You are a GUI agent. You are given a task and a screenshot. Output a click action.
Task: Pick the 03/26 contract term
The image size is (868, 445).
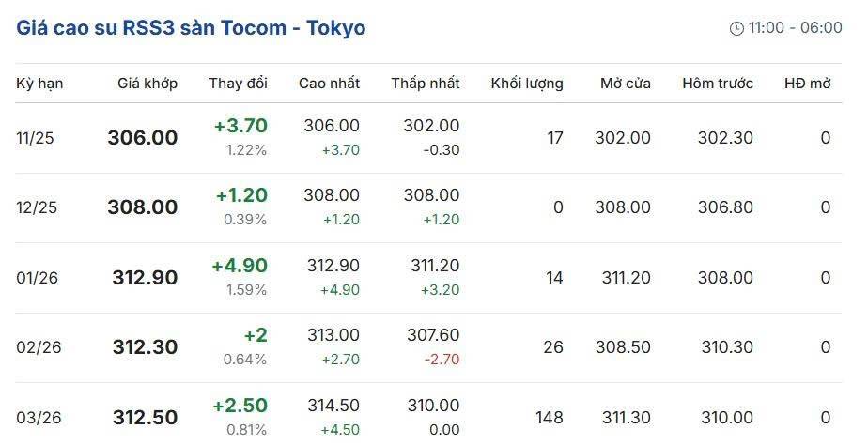pyautogui.click(x=39, y=417)
